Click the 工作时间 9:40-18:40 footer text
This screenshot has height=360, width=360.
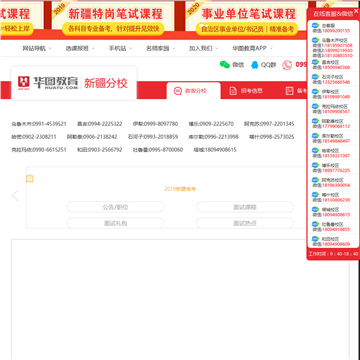(333, 254)
